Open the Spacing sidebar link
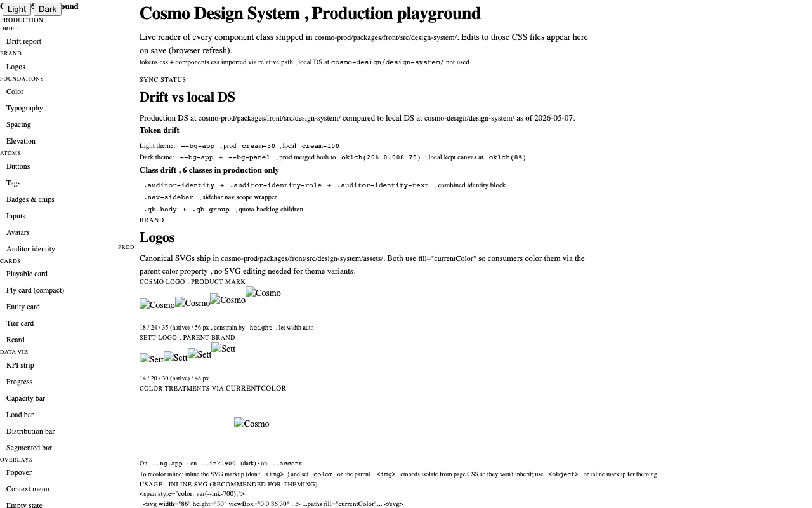Screen dimensions: 812x508 point(18,124)
